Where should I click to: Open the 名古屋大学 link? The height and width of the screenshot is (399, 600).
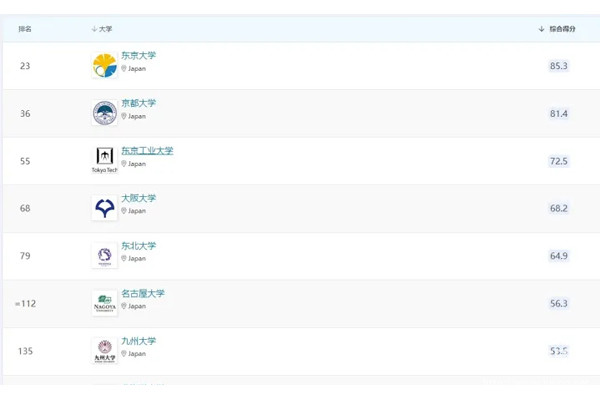pos(143,293)
